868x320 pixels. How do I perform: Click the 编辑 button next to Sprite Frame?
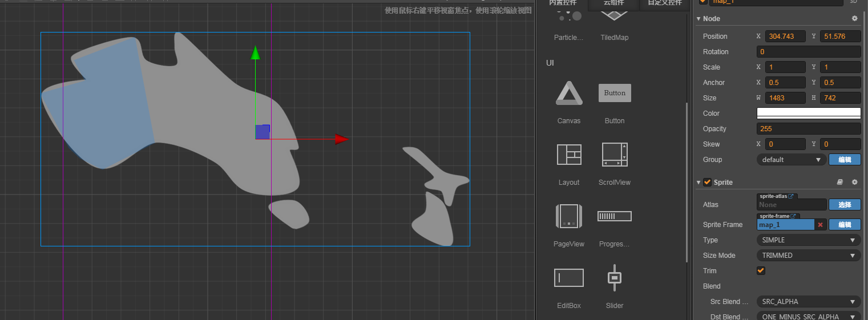(845, 225)
